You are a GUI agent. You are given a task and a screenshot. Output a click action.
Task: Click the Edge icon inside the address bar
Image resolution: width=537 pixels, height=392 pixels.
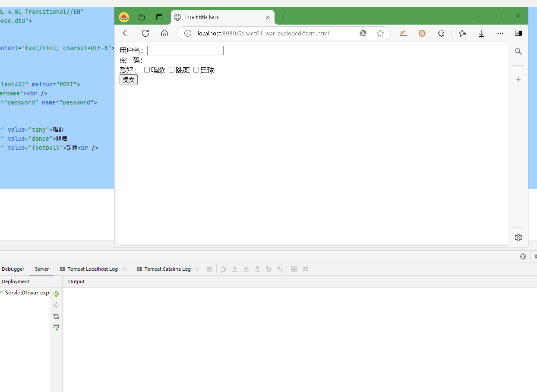(x=363, y=33)
